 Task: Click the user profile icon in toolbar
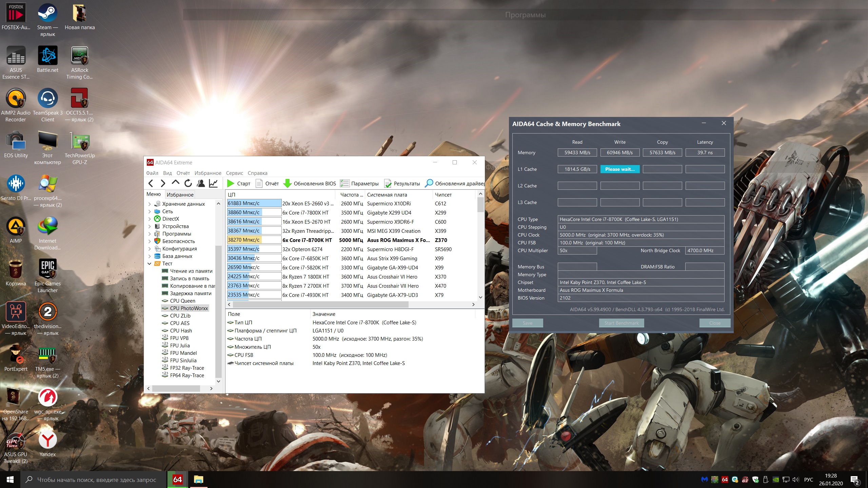pyautogui.click(x=201, y=183)
